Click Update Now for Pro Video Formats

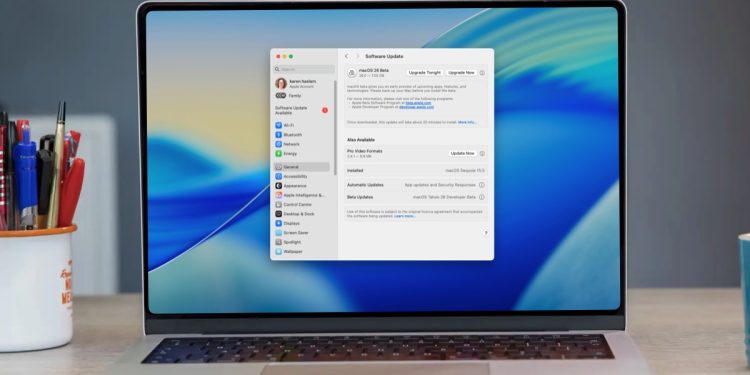pos(463,154)
